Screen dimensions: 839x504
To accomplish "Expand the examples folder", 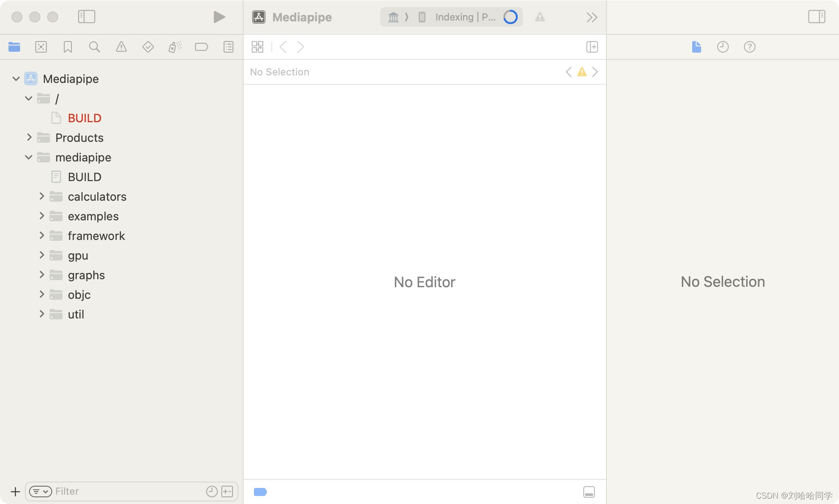I will coord(42,216).
